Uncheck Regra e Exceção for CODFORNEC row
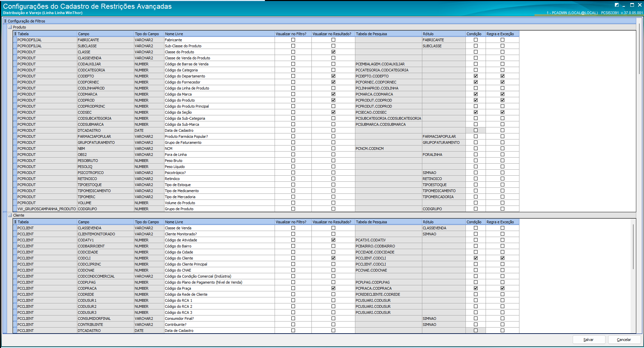644x348 pixels. tap(502, 82)
